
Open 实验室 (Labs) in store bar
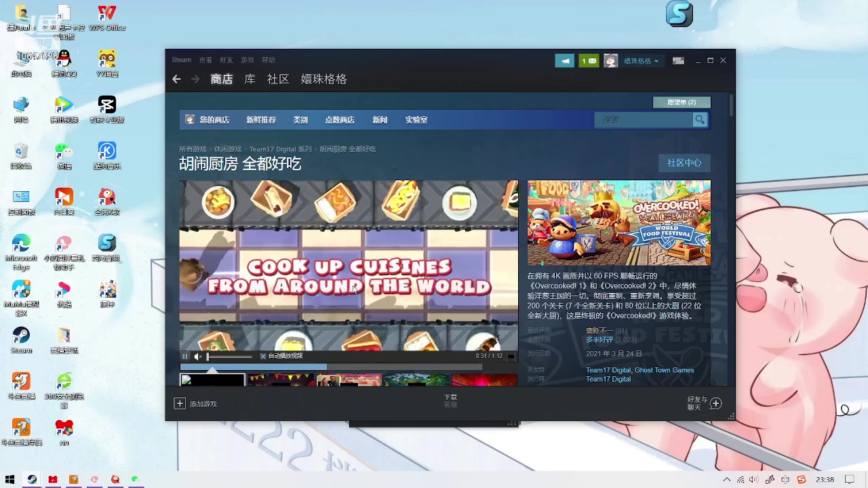pos(416,120)
